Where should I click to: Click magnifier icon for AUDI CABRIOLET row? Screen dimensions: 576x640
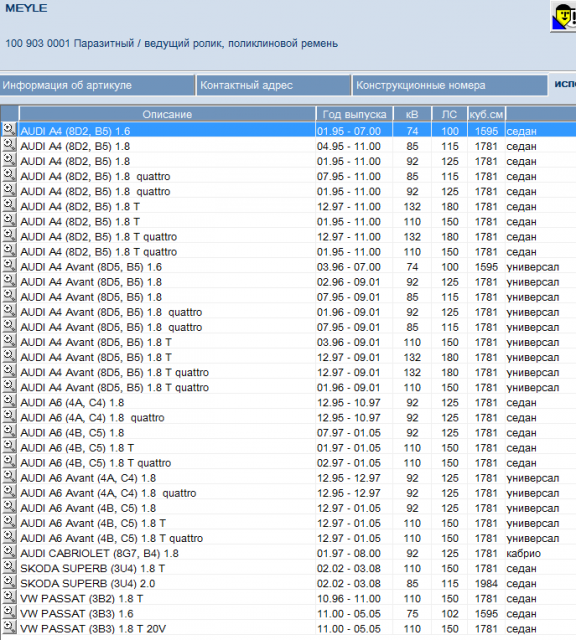9,553
